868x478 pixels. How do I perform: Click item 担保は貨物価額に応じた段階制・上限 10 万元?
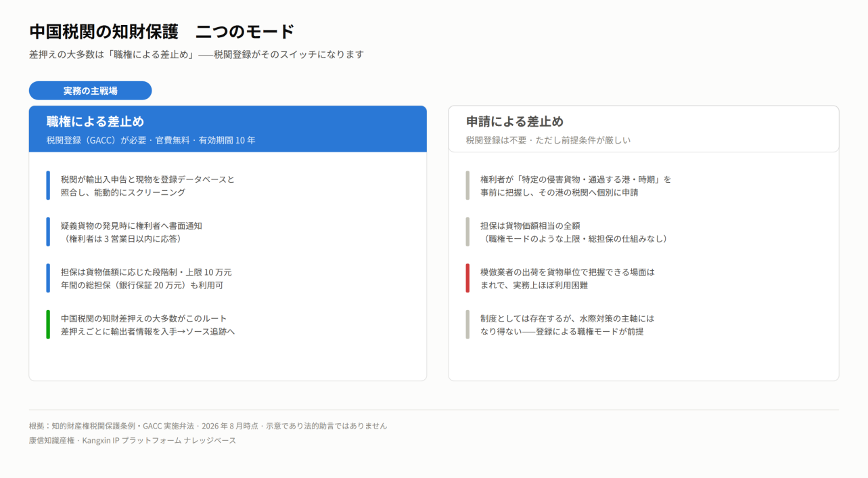[146, 271]
